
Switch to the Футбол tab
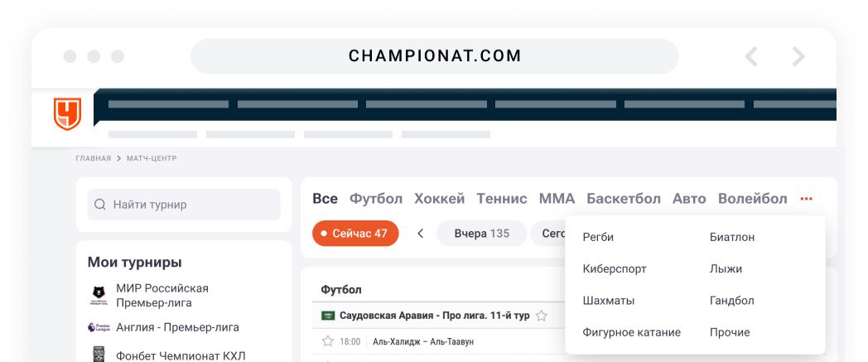(376, 199)
